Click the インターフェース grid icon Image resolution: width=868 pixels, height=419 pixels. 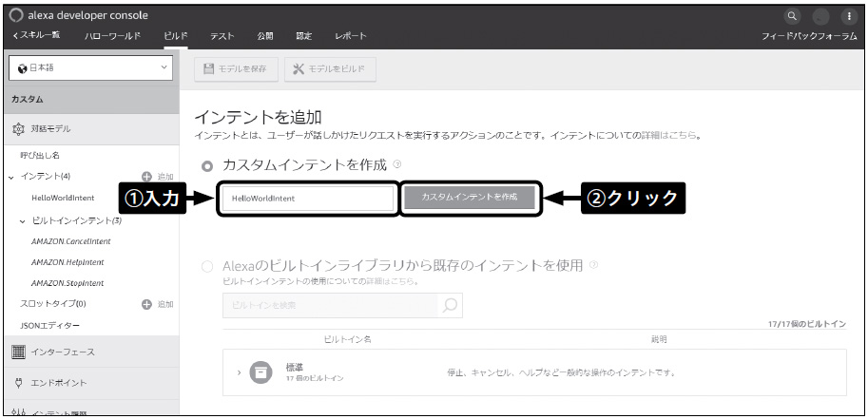point(18,352)
